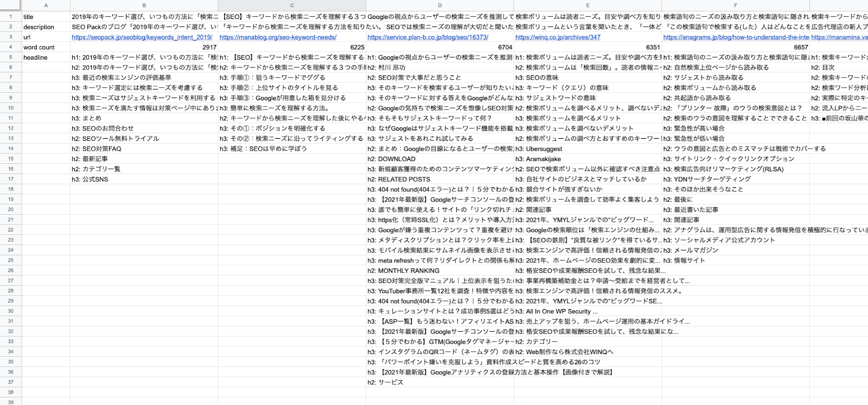Select the row 17 header
868x405 pixels.
pos(11,179)
